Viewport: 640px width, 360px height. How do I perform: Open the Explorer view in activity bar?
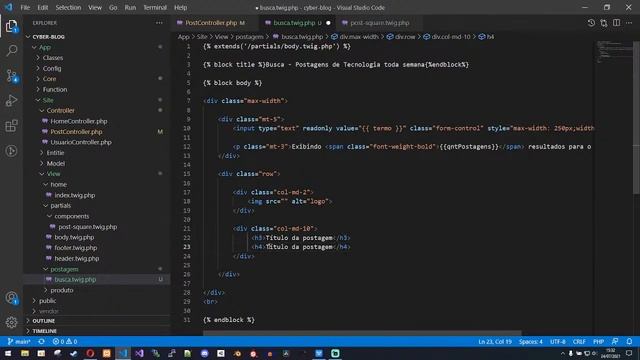click(x=11, y=26)
